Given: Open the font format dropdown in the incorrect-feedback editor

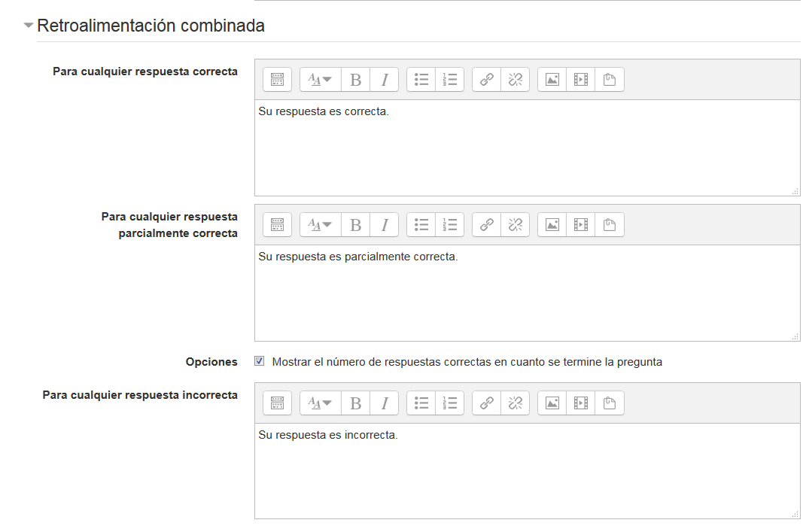Looking at the screenshot, I should tap(319, 403).
